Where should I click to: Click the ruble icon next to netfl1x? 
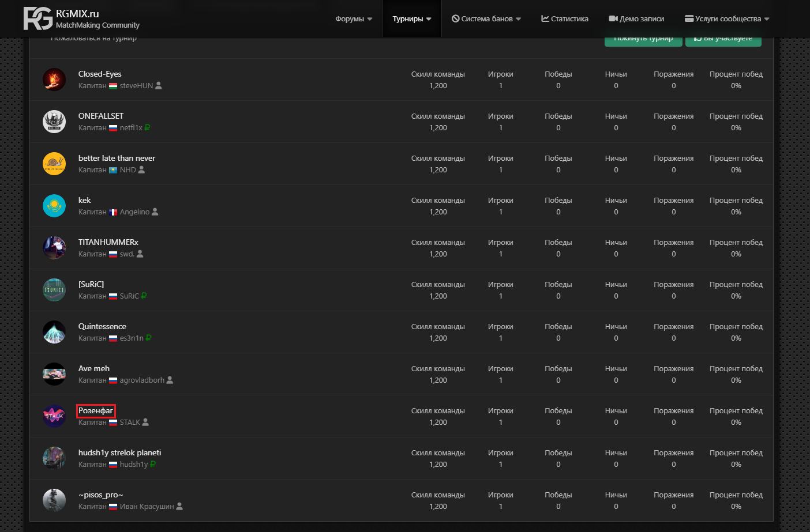pos(147,127)
